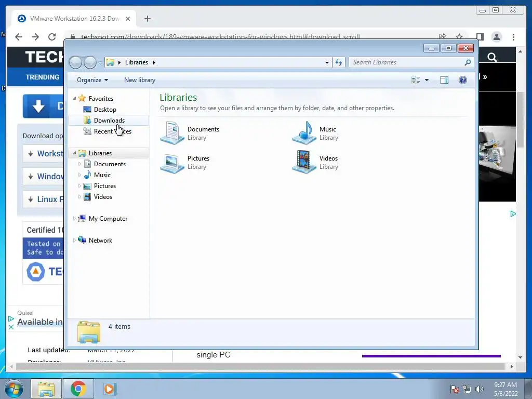
Task: Open the Music library icon in main pane
Action: point(304,133)
